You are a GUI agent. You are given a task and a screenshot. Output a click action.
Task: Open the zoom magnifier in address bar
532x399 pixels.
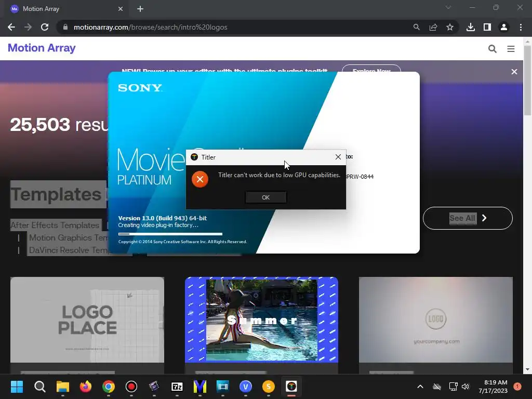416,27
